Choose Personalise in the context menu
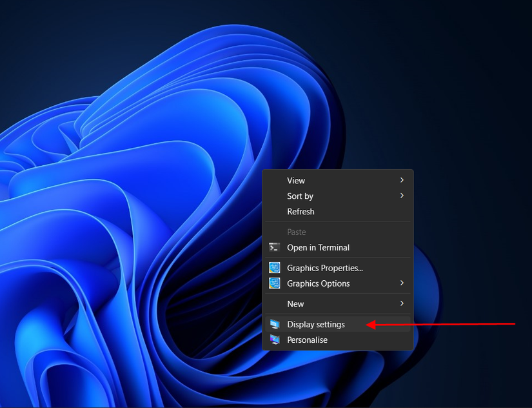 [x=338, y=340]
